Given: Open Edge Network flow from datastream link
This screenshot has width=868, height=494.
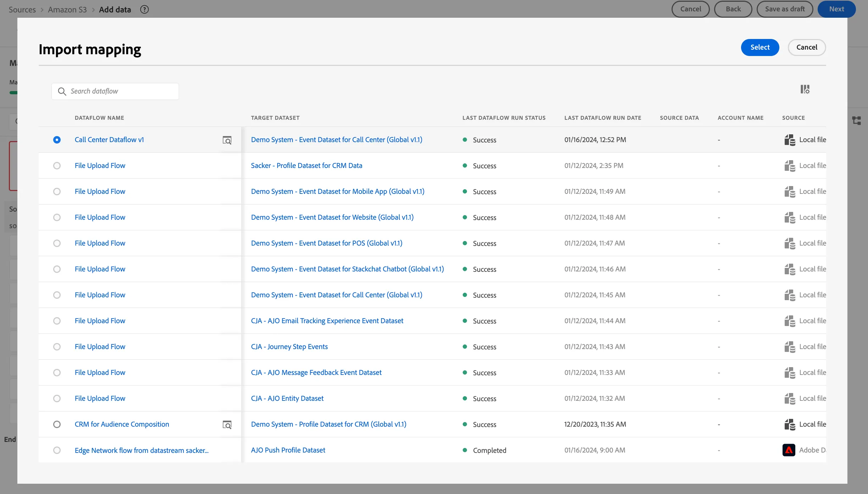Looking at the screenshot, I should (141, 450).
